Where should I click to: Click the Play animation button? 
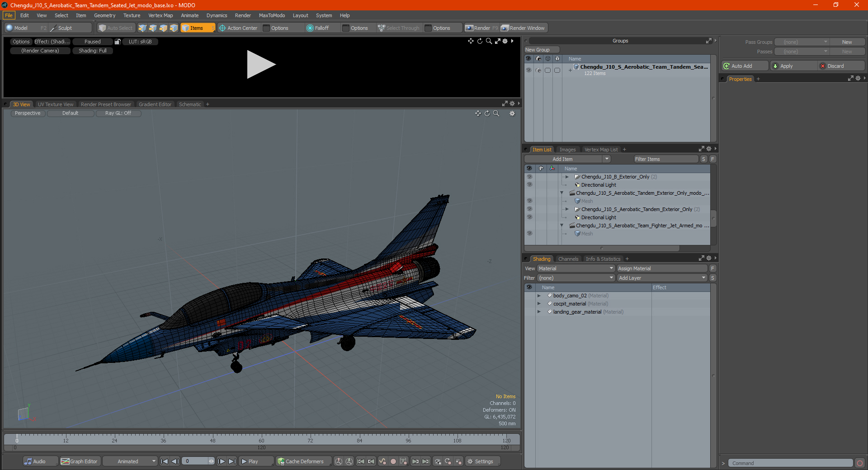click(255, 461)
